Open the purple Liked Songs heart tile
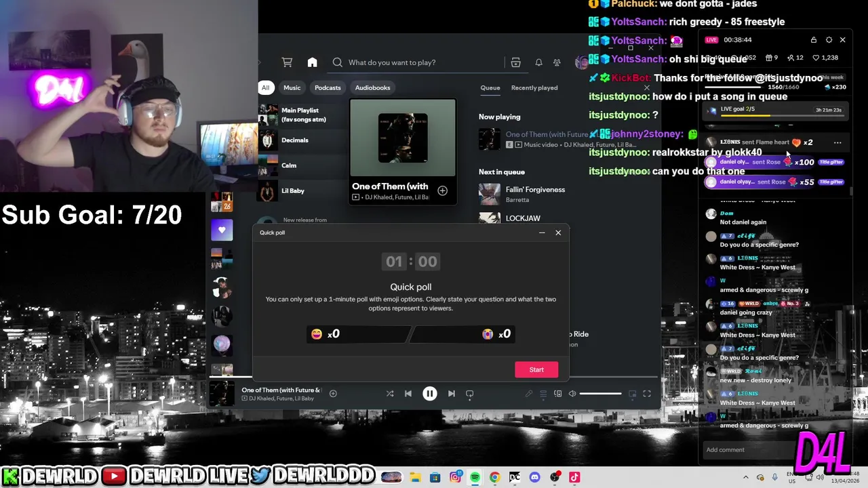The image size is (868, 488). (222, 230)
